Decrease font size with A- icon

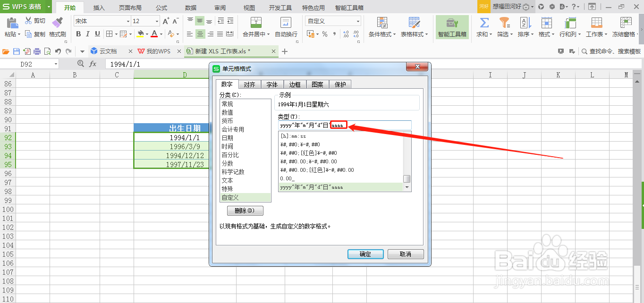(x=175, y=21)
